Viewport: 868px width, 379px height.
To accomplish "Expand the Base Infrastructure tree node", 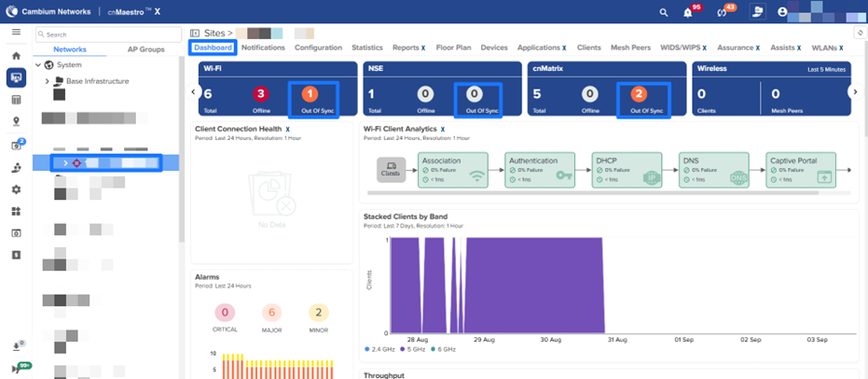I will [x=48, y=81].
